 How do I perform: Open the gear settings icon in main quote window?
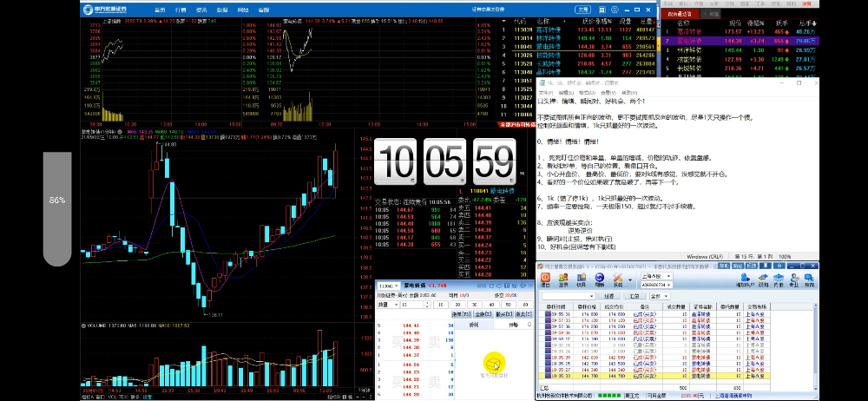coord(615,10)
